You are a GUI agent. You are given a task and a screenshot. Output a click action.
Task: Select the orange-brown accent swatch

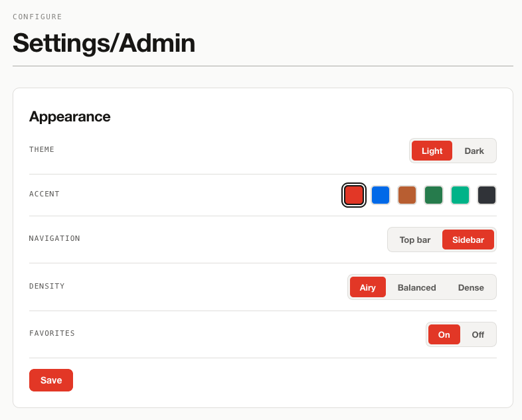407,195
